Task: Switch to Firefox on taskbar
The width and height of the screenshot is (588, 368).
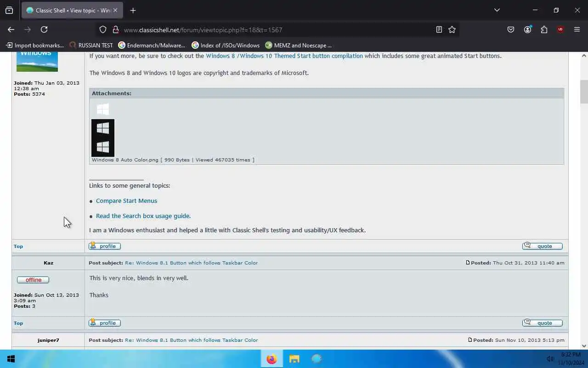Action: [272, 359]
